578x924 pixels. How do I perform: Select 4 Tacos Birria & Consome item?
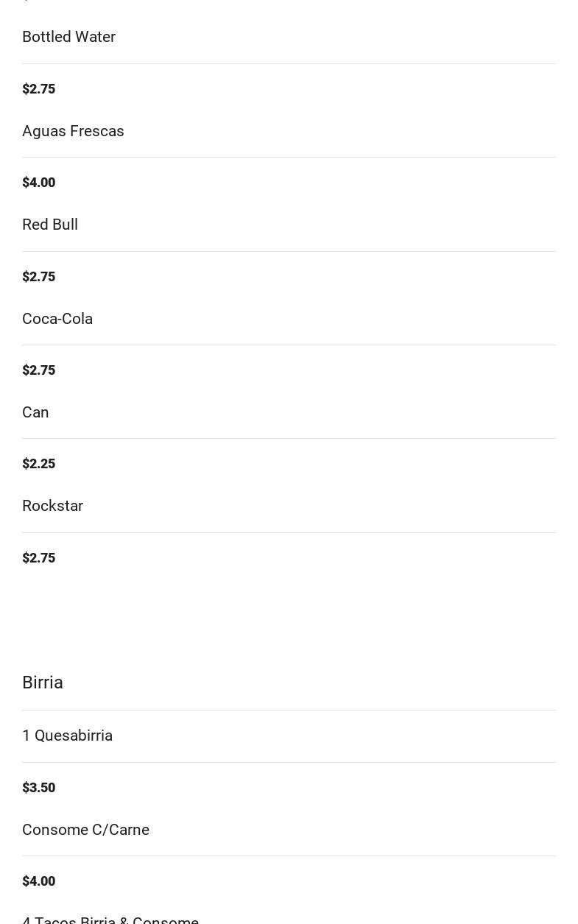pos(110,920)
